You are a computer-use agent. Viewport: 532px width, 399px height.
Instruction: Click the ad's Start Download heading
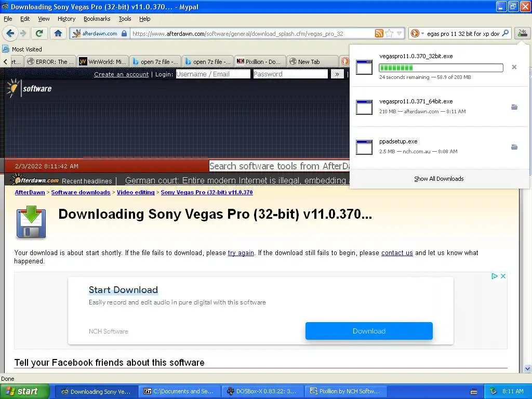point(123,290)
